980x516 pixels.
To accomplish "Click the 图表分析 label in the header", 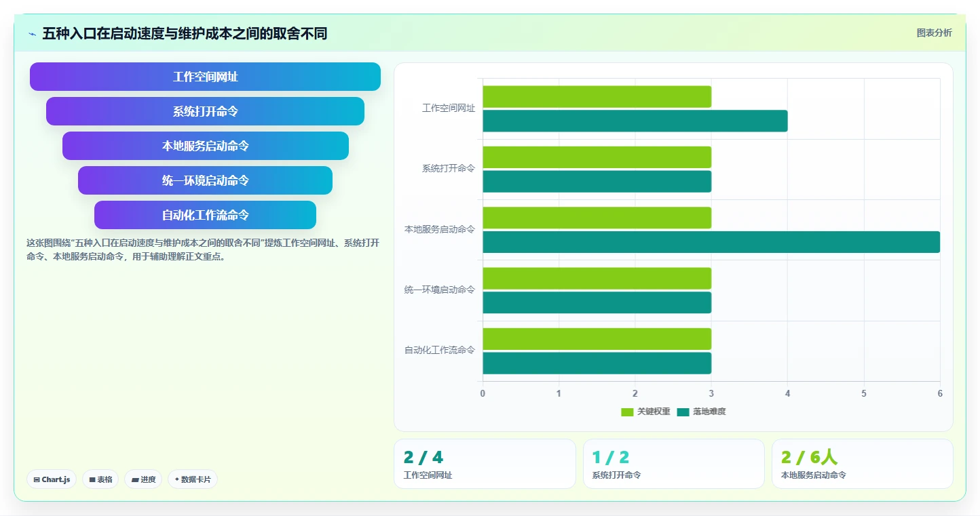I will (x=934, y=33).
